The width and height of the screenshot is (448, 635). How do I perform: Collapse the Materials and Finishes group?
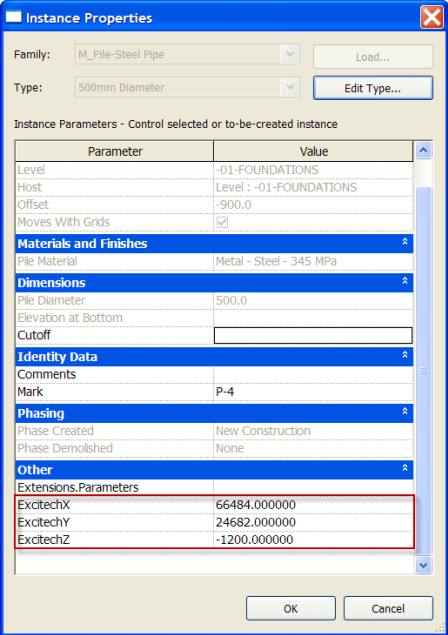pos(405,242)
